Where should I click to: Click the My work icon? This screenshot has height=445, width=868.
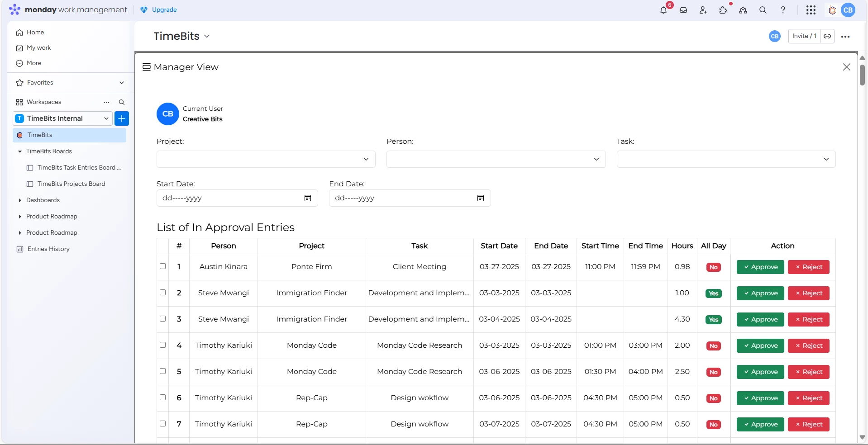point(19,48)
